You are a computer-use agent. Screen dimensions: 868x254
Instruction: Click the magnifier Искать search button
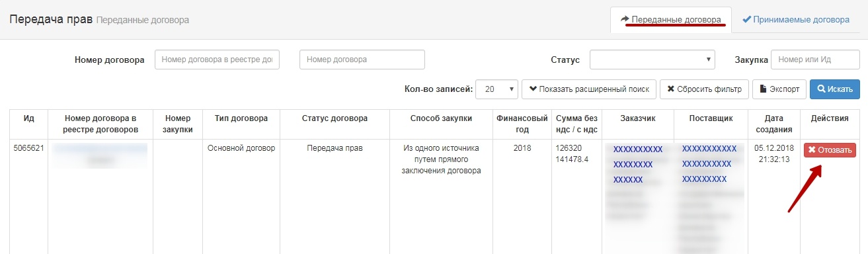pos(834,89)
